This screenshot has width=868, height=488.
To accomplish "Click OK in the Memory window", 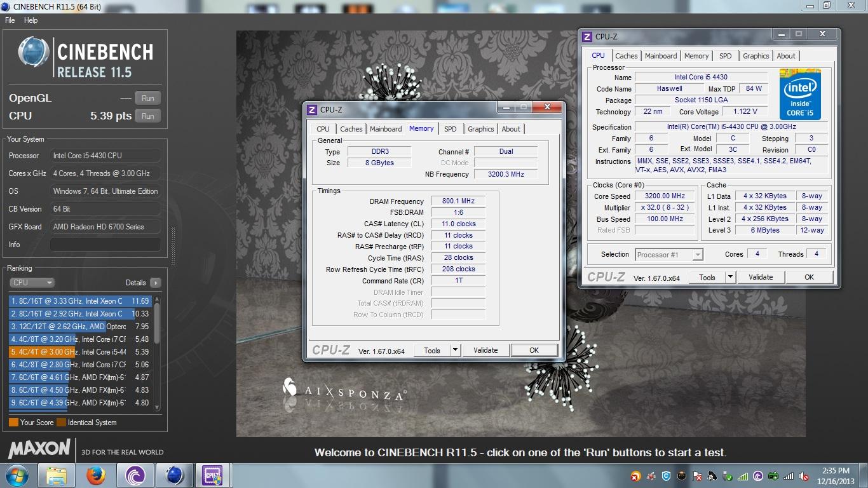I will [x=534, y=350].
